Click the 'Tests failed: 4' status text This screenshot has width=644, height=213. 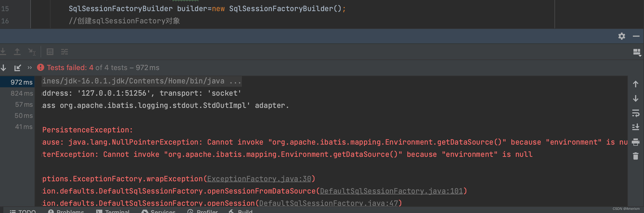pos(70,68)
